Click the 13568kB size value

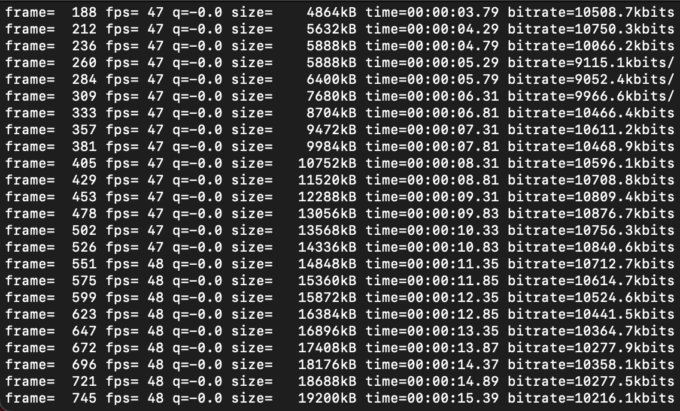click(327, 231)
